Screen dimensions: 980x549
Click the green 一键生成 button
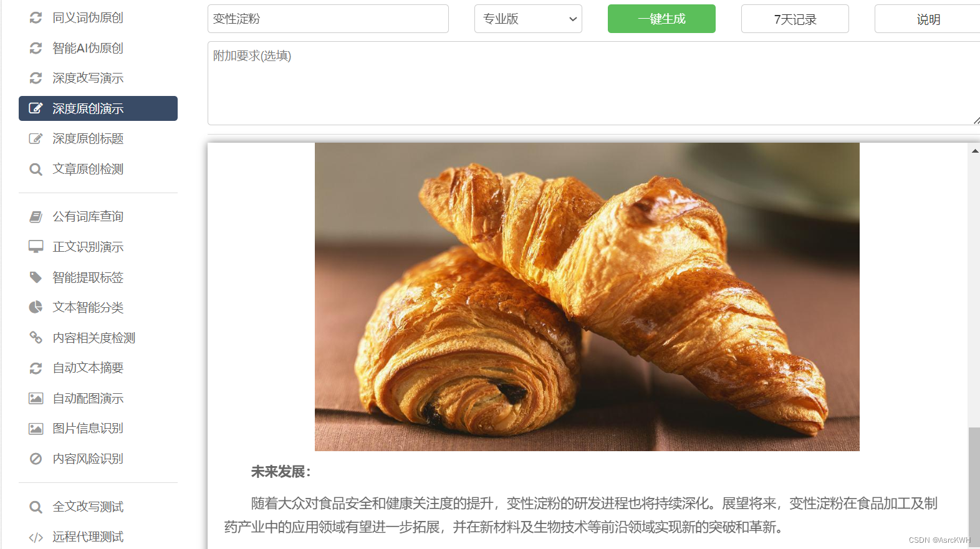[x=661, y=19]
